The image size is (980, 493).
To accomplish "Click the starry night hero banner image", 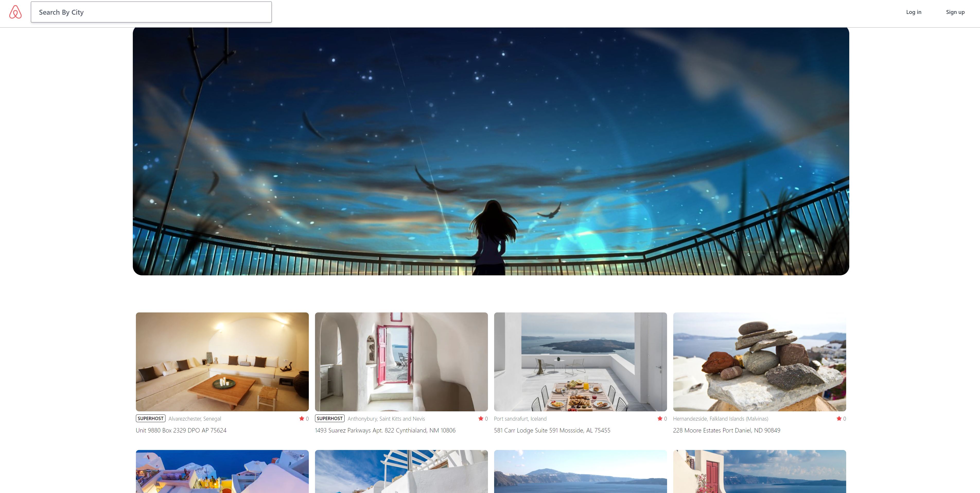I will pos(490,151).
